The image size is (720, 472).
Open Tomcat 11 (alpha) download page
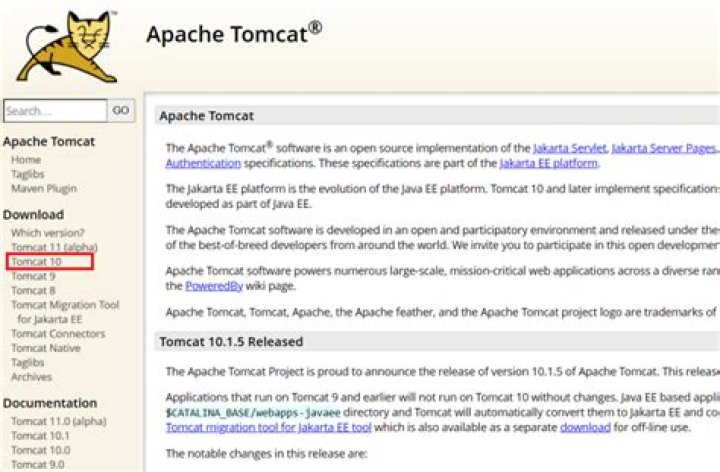[x=55, y=247]
